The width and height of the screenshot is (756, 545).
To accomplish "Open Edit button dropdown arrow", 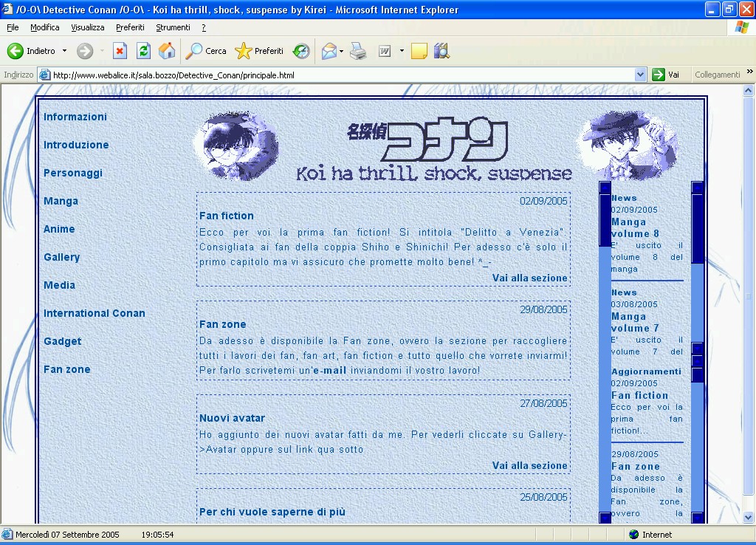I will click(402, 51).
